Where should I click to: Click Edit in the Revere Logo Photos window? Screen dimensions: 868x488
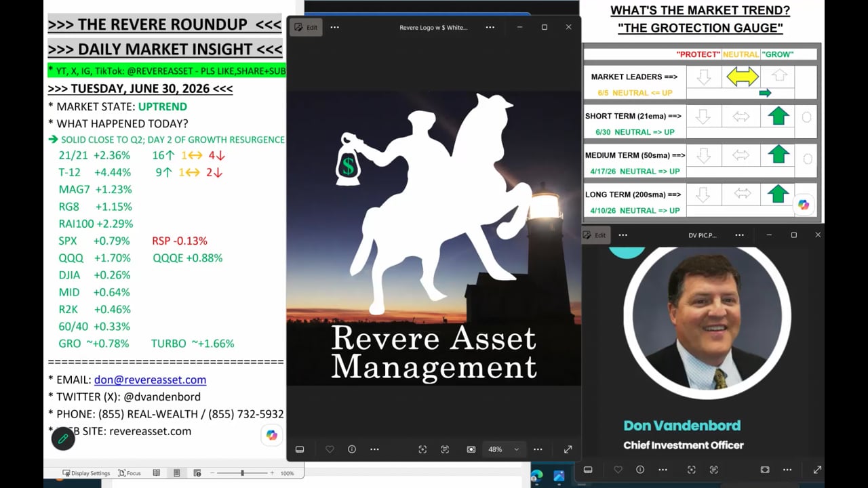pyautogui.click(x=305, y=27)
